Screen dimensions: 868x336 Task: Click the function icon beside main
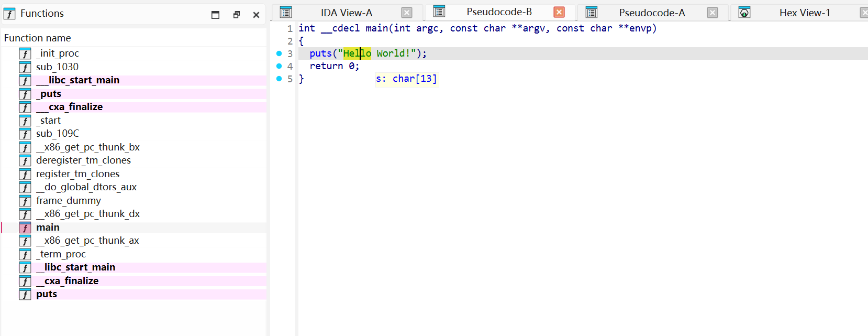(25, 227)
